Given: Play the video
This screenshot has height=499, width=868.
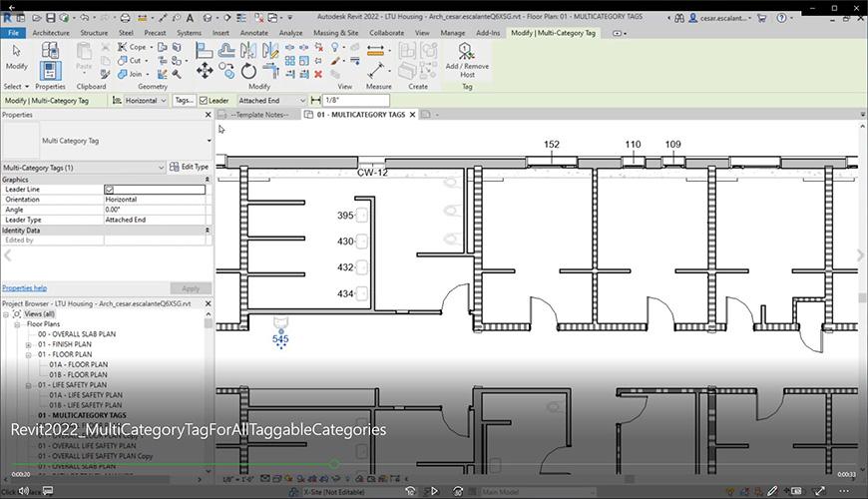Looking at the screenshot, I should [x=434, y=491].
